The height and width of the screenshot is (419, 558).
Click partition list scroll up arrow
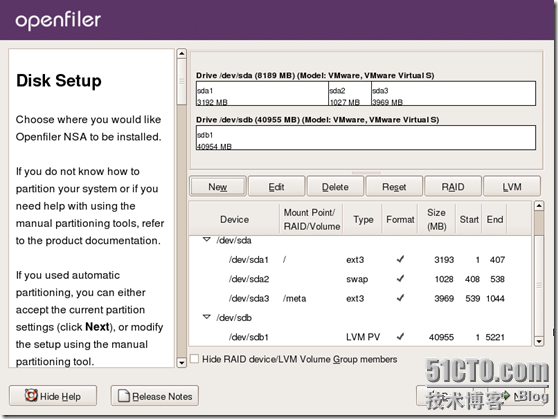coord(539,206)
